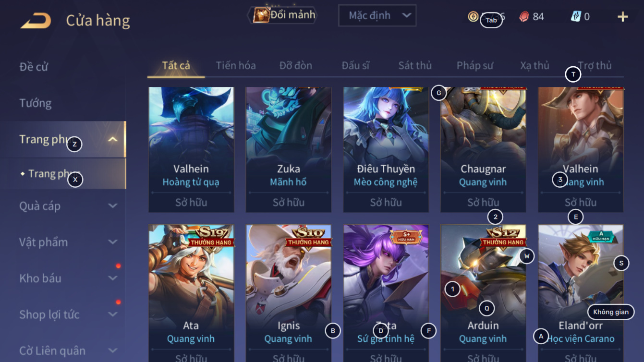The image size is (644, 362).
Task: Switch to the Tiến hóa tab
Action: [x=236, y=65]
